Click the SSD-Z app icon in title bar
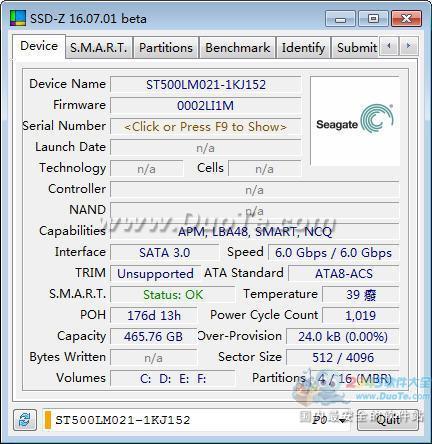432x444 pixels. pos(18,18)
